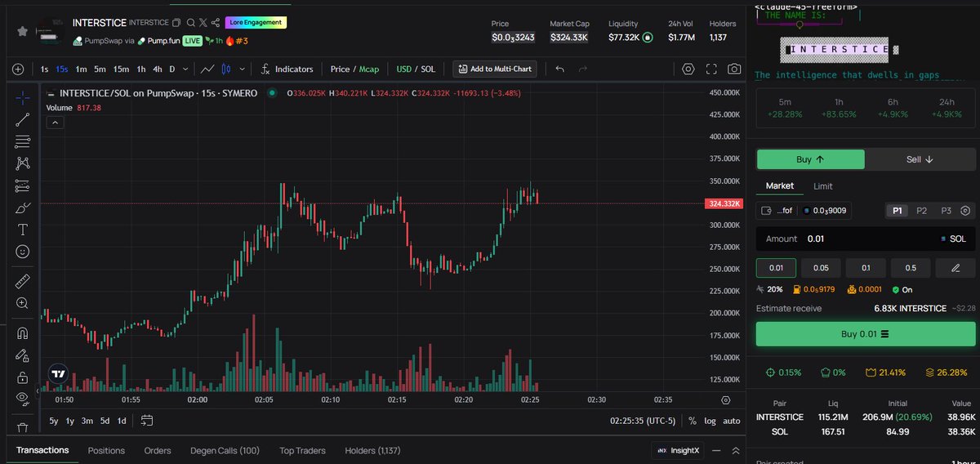
Task: Open time axis settings gear
Action: click(726, 400)
